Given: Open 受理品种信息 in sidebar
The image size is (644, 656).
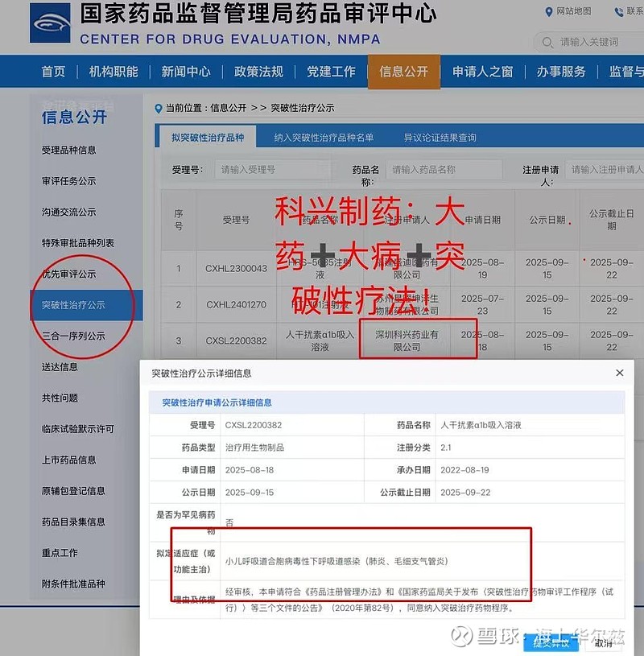Looking at the screenshot, I should pyautogui.click(x=68, y=151).
